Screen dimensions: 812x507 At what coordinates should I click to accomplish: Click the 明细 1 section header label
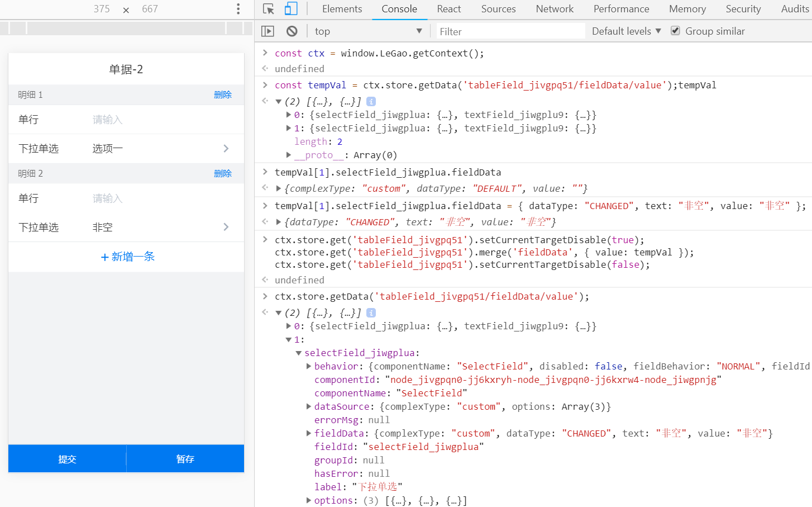tap(30, 95)
